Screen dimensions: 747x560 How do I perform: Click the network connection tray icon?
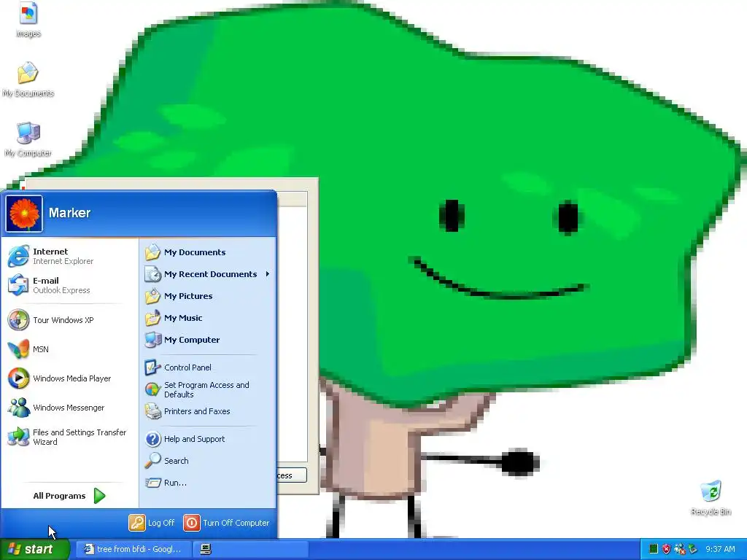point(680,549)
